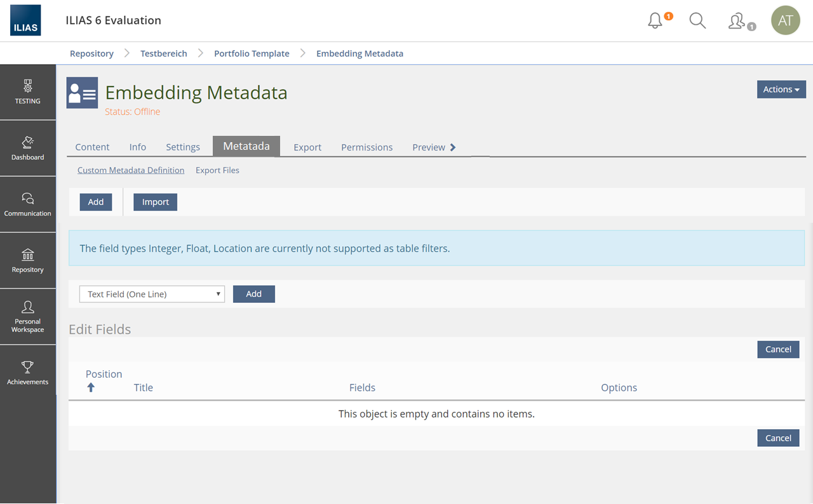Click the search magnifier icon
Screen dimensions: 813x504
coord(697,21)
